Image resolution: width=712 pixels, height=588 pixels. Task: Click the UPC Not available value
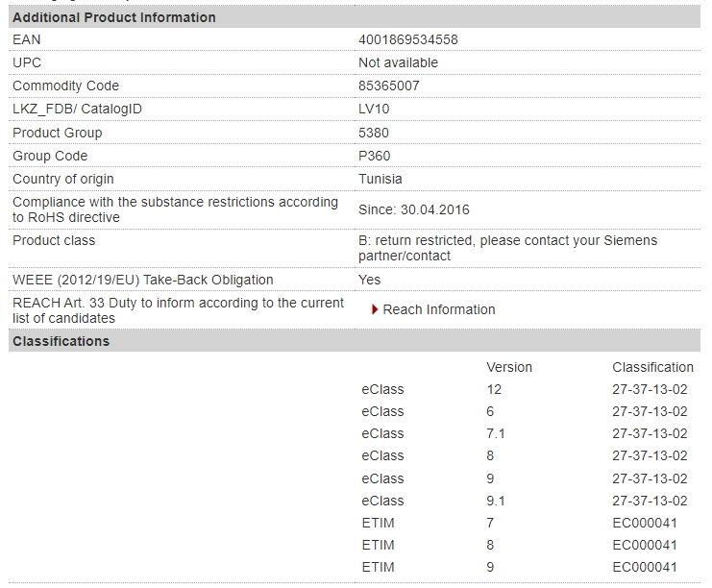[398, 62]
